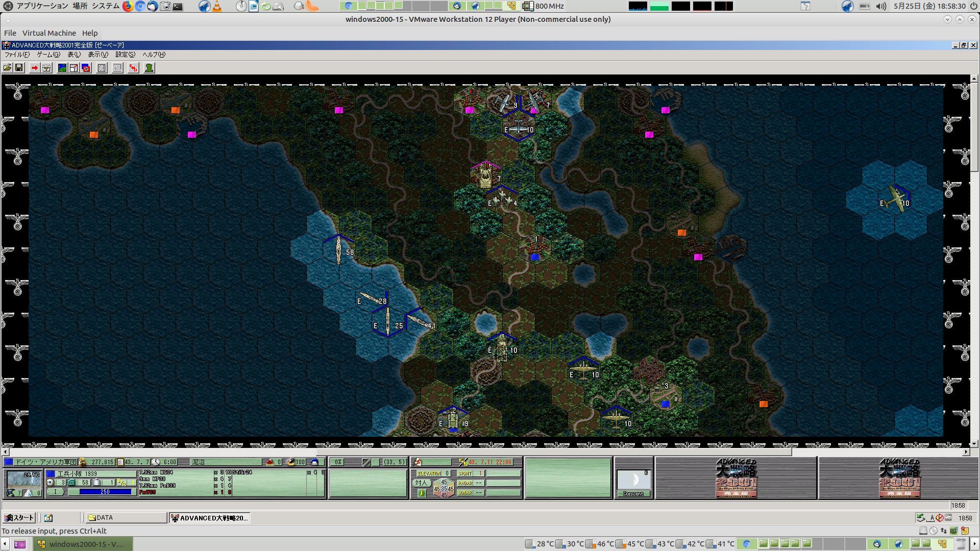This screenshot has height=551, width=980.
Task: Click the open box toolbar icon
Action: (46, 68)
